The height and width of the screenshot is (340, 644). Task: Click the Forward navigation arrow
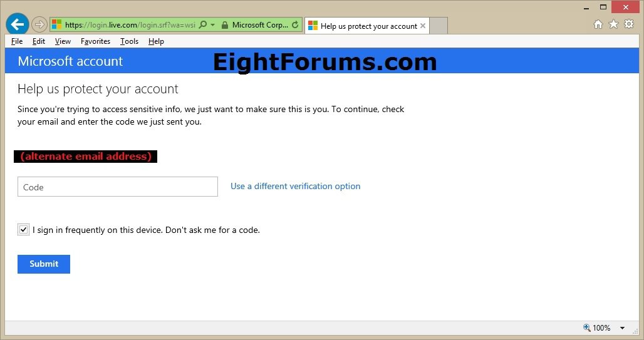point(39,25)
